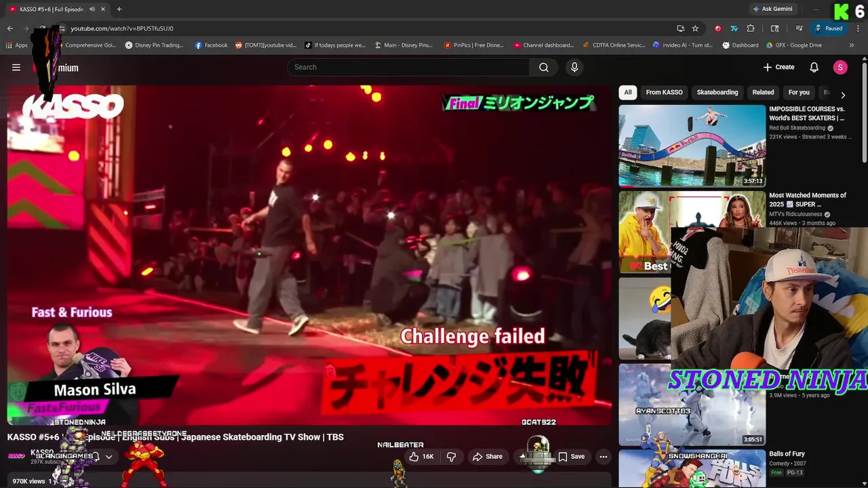Share this KASSO video
Image resolution: width=868 pixels, height=488 pixels.
point(488,457)
